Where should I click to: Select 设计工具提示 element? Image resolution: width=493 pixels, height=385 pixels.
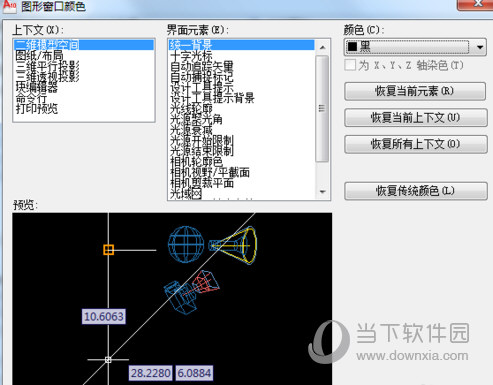click(x=202, y=87)
